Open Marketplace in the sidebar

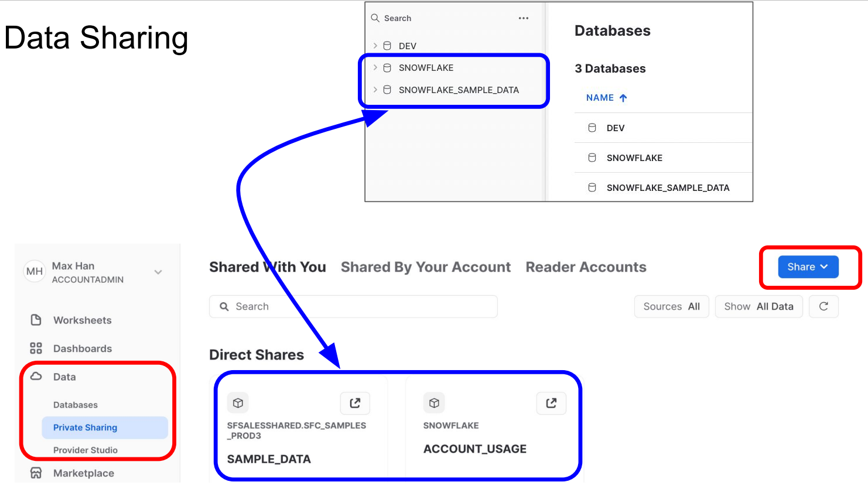[84, 473]
